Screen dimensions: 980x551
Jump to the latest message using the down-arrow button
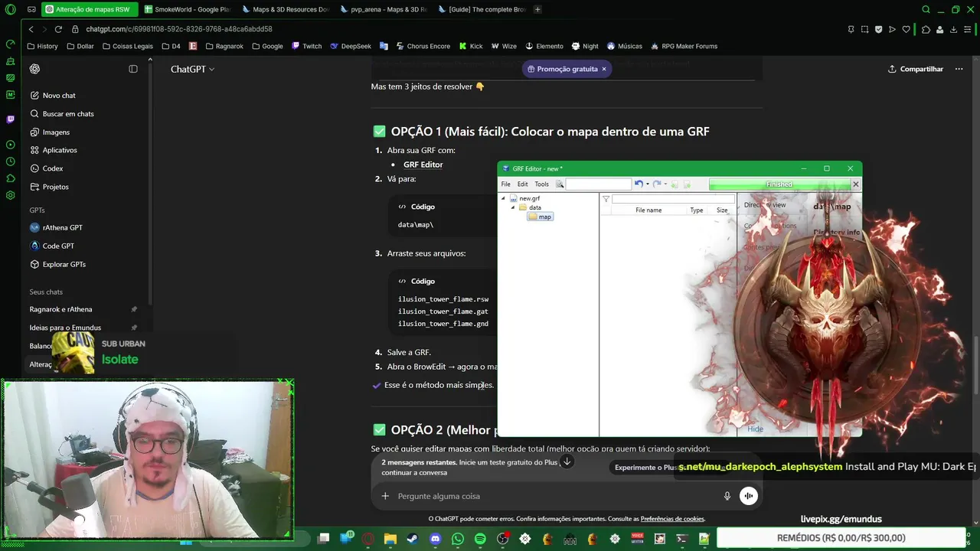point(567,461)
